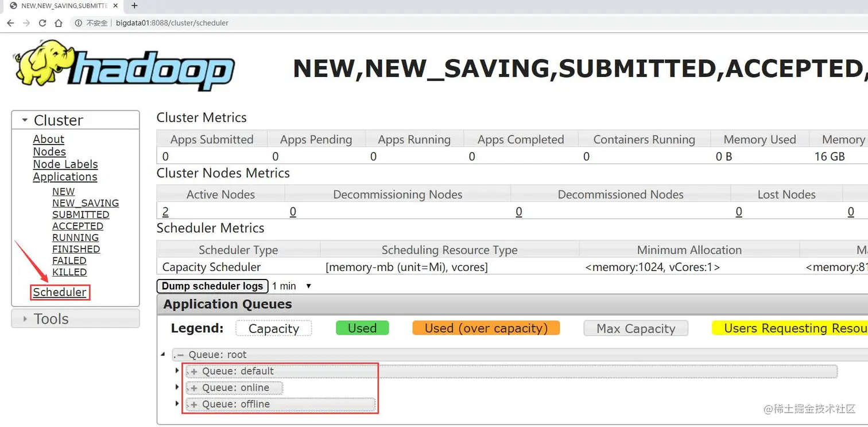Open the 1 min duration dropdown
The width and height of the screenshot is (868, 427).
click(x=292, y=286)
